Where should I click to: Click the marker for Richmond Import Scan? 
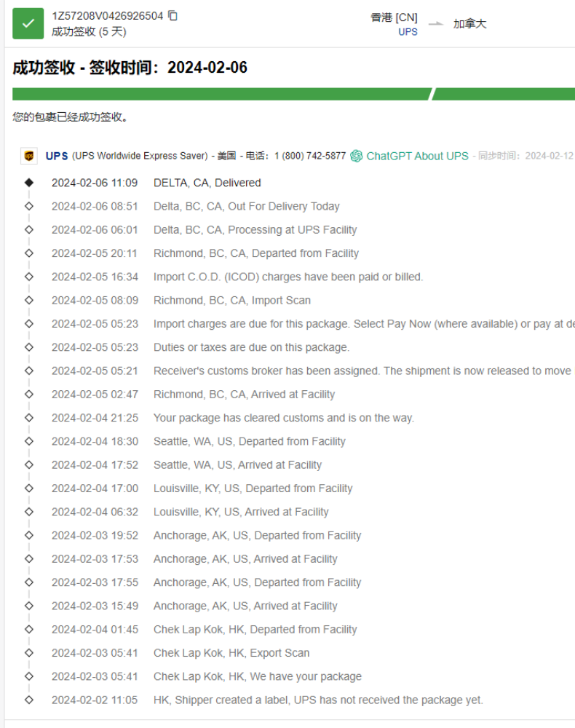tap(29, 301)
